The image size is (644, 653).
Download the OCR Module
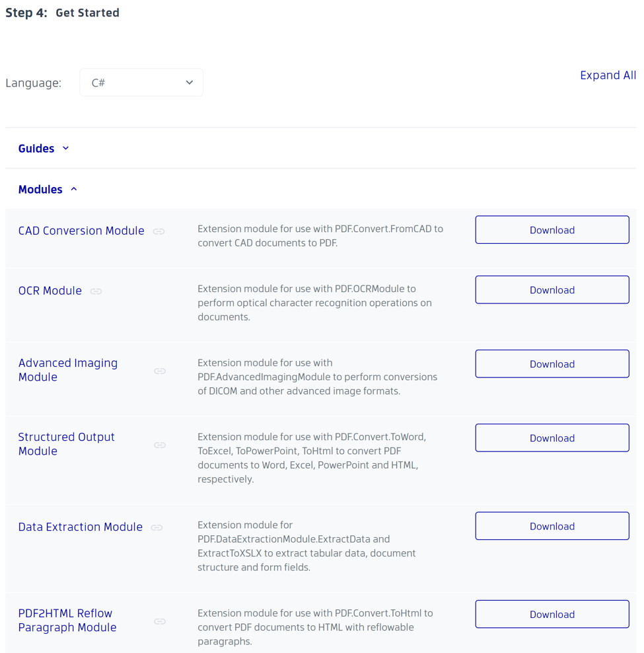(552, 289)
